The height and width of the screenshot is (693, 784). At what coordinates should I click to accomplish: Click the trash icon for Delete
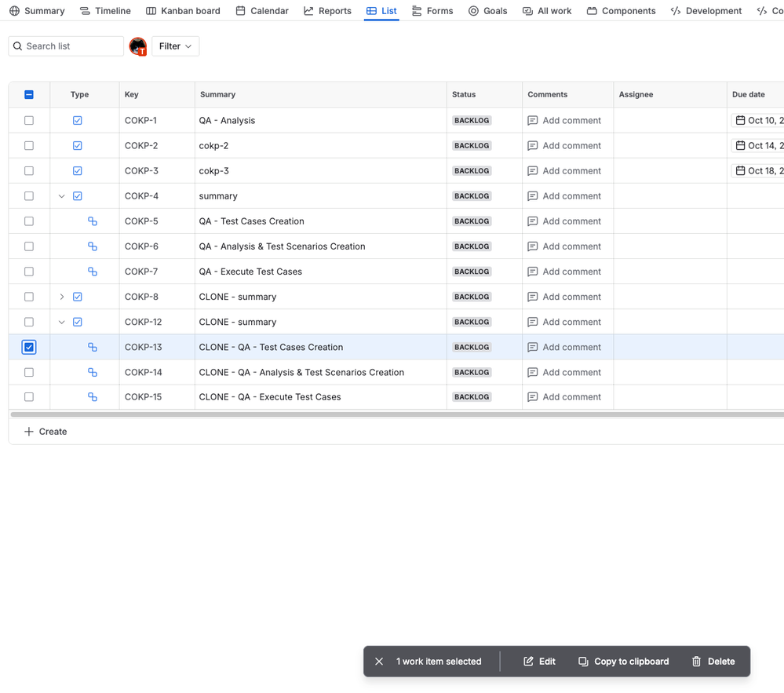click(697, 662)
